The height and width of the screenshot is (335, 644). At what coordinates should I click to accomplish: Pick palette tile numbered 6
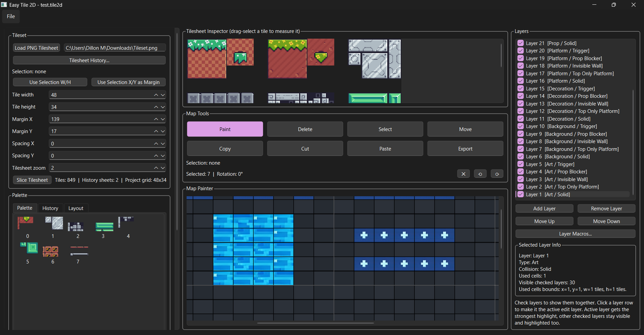click(51, 251)
